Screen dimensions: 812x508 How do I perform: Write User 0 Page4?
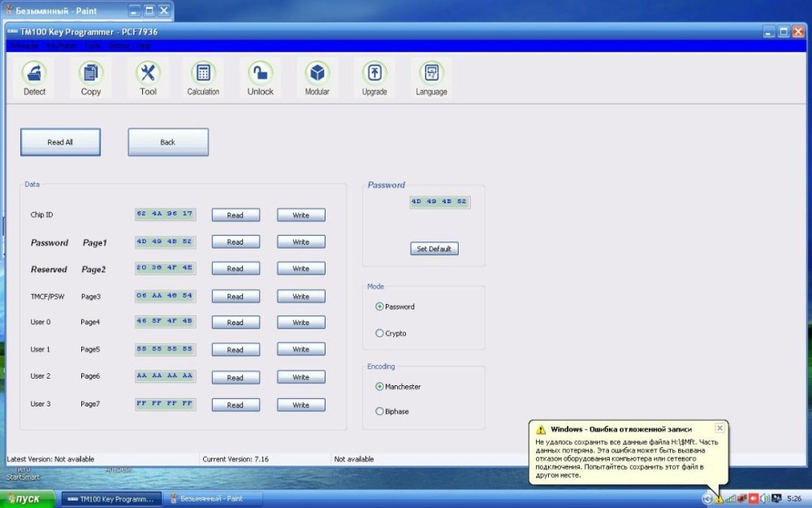click(x=301, y=323)
